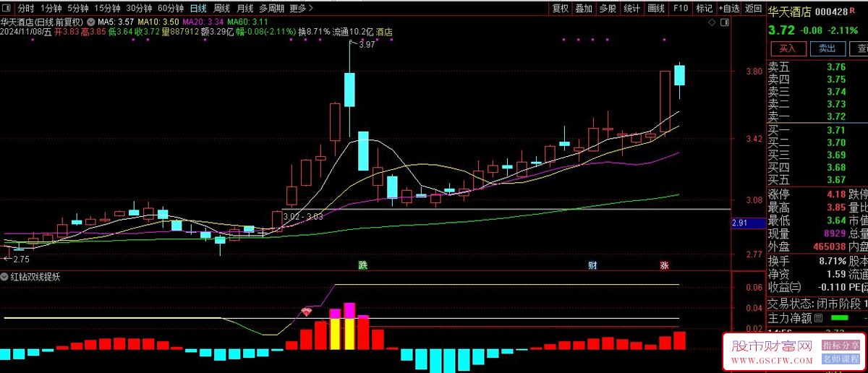The width and height of the screenshot is (868, 373).
Task: Open the 红钻双线捉妖 indicator settings icon
Action: (4, 277)
